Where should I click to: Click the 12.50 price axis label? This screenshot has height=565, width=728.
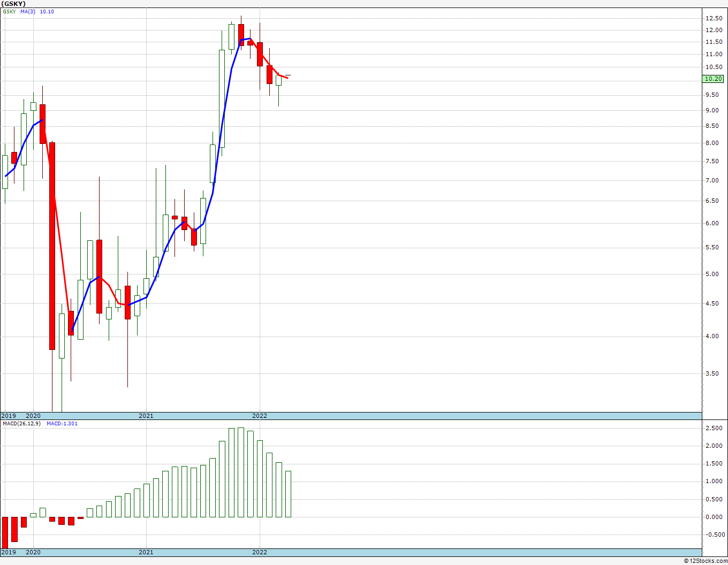[x=714, y=18]
